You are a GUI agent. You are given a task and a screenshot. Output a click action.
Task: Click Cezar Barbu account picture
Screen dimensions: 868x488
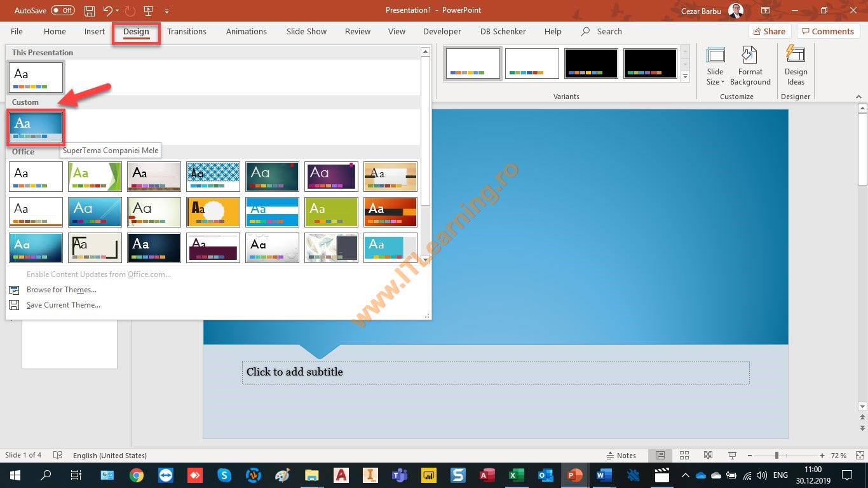pyautogui.click(x=736, y=11)
